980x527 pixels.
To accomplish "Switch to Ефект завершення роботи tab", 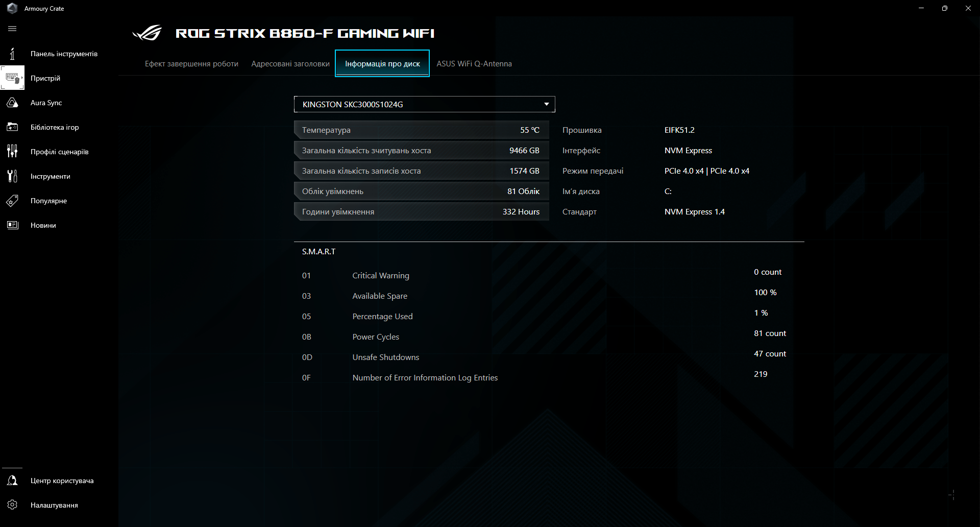I will click(191, 64).
